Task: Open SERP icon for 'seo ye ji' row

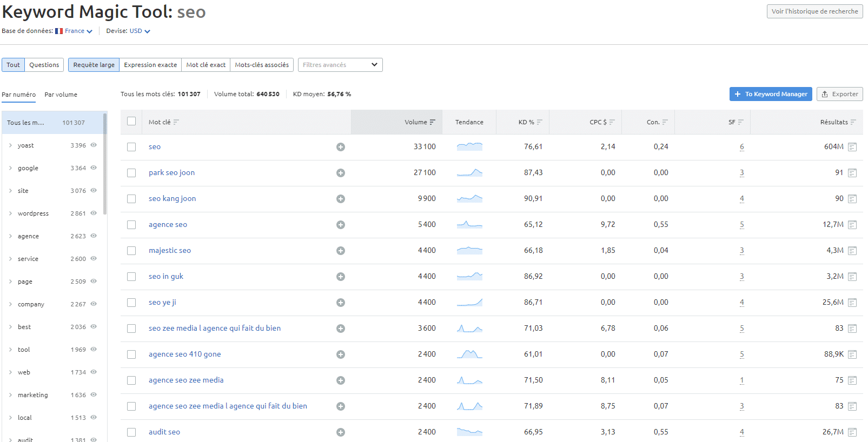Action: 852,303
